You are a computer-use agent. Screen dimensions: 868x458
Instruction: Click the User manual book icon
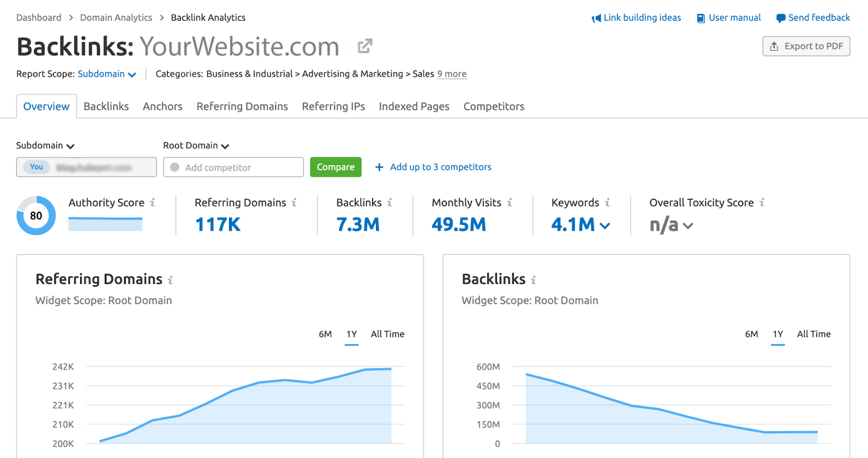point(701,18)
